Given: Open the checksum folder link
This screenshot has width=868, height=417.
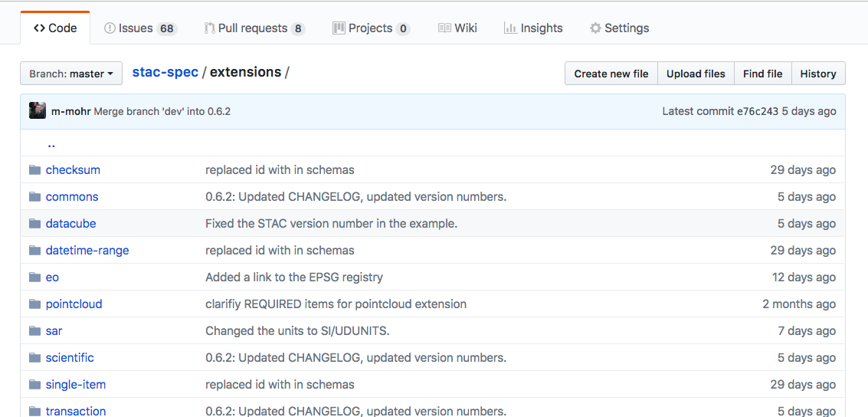Looking at the screenshot, I should (x=73, y=170).
